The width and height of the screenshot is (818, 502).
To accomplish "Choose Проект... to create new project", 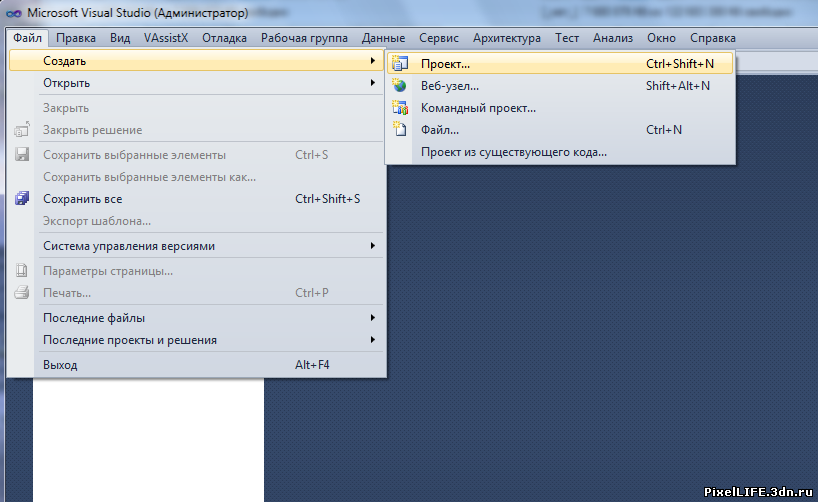I will pyautogui.click(x=560, y=64).
